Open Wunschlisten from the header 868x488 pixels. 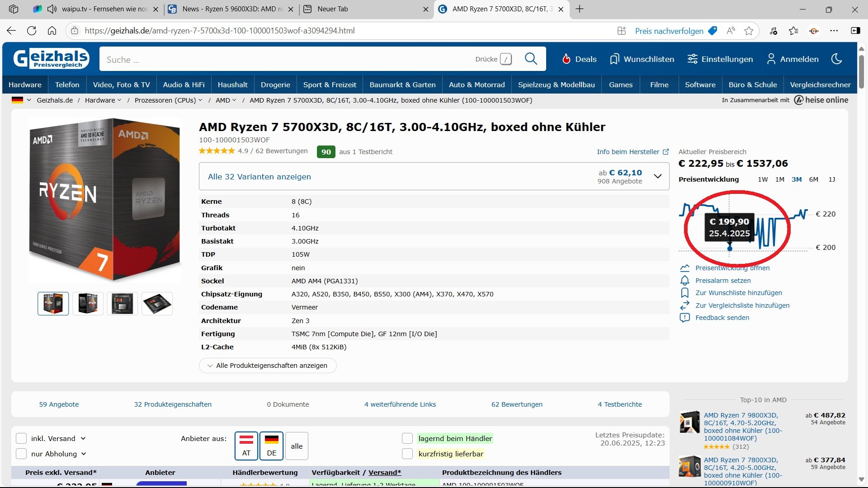click(642, 59)
